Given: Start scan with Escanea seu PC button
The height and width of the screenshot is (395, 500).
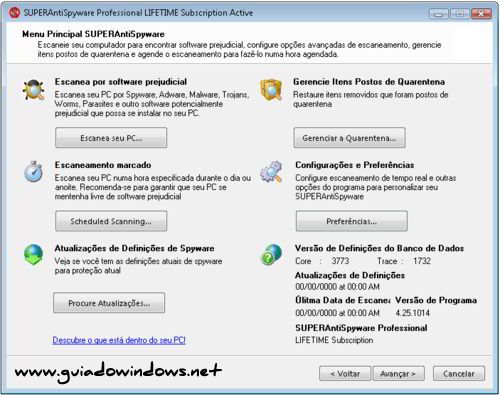Looking at the screenshot, I should point(111,138).
